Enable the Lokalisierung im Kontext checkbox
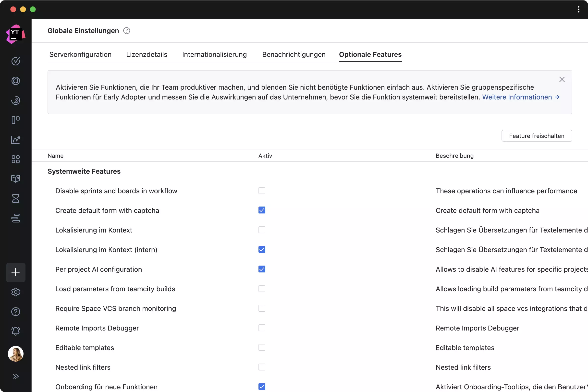 pos(262,230)
